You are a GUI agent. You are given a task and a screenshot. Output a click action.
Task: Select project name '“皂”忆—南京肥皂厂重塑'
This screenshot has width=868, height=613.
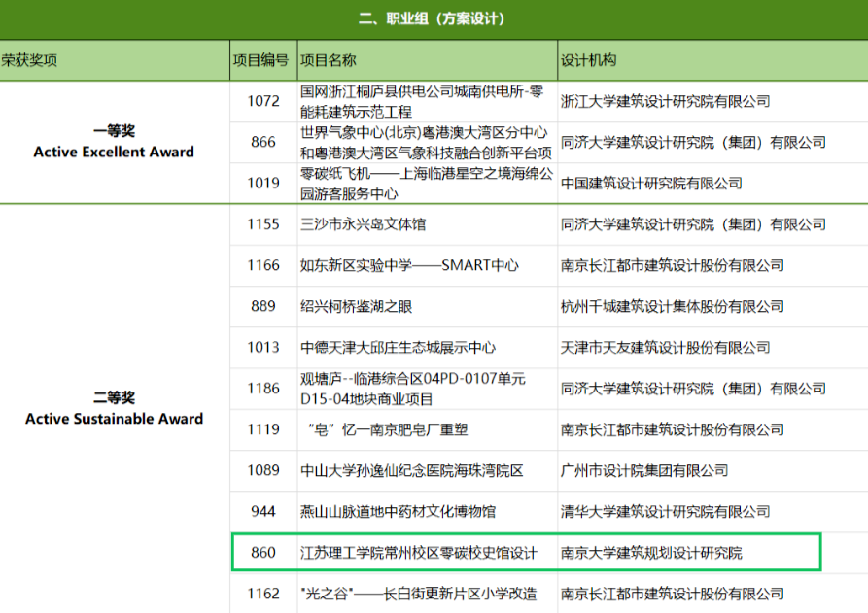tap(388, 429)
